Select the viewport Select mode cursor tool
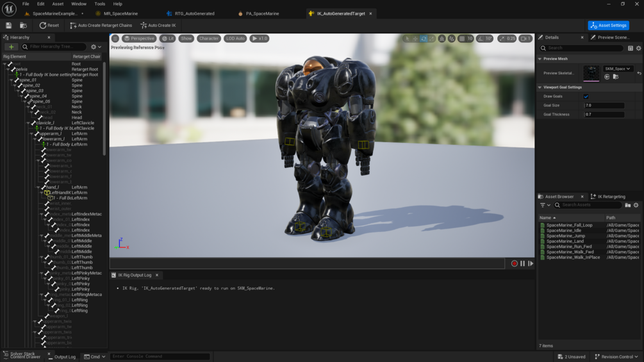 [x=407, y=38]
